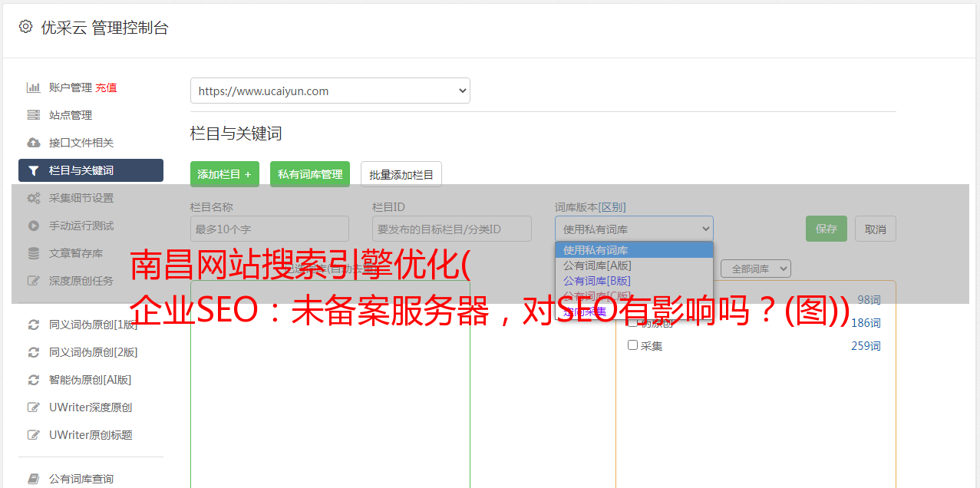Open 同义词伪原创[1版] in sidebar
The height and width of the screenshot is (488, 980).
tap(94, 325)
